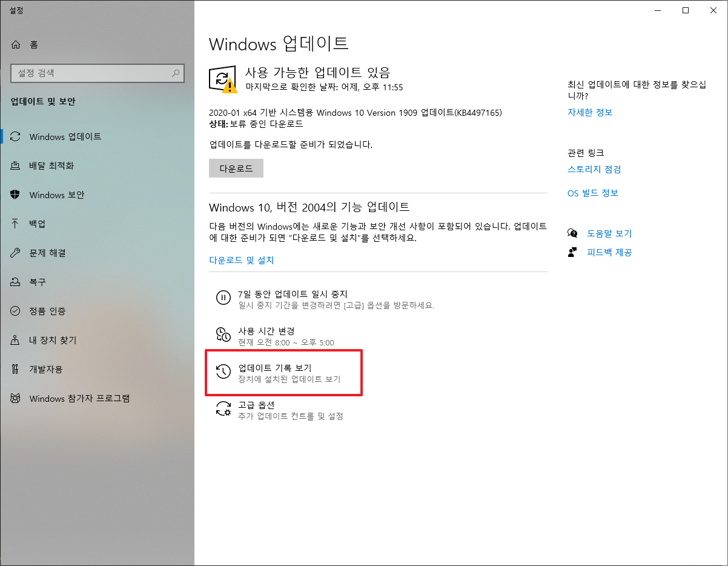The height and width of the screenshot is (566, 728).
Task: Click the 백업 upload arrow icon
Action: (16, 224)
